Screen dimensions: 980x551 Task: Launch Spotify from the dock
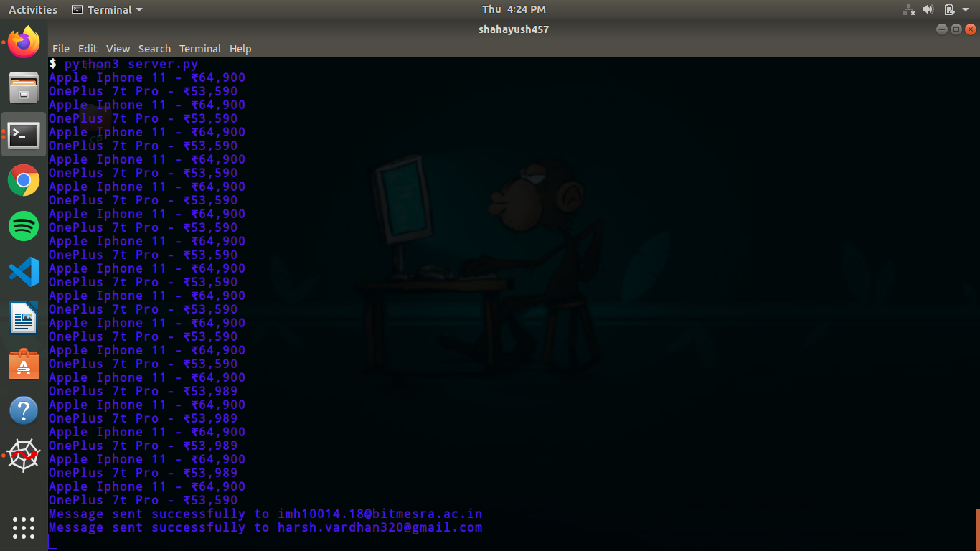click(24, 226)
